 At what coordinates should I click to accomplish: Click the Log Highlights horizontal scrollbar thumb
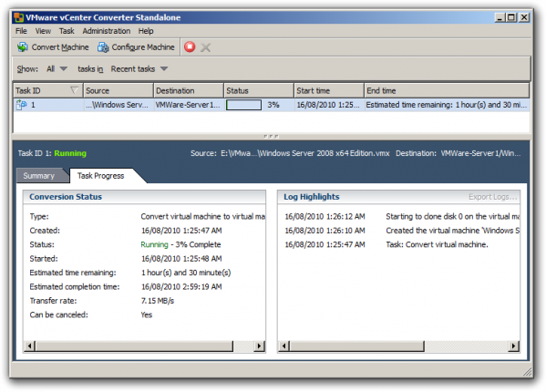357,346
